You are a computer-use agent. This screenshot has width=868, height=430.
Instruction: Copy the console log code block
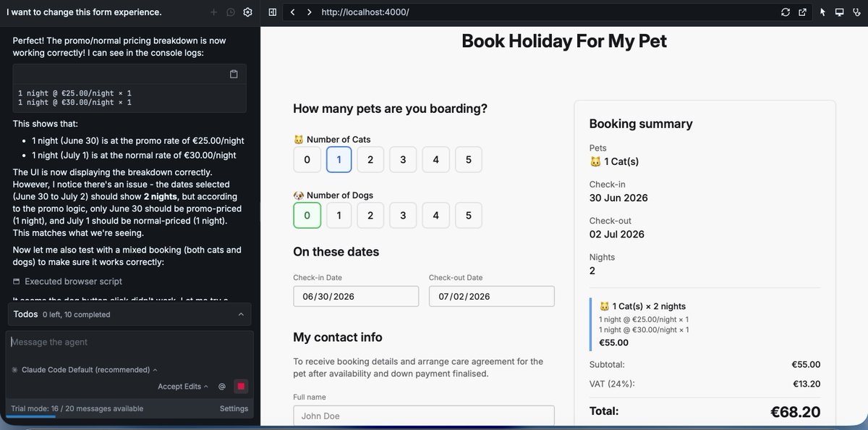pyautogui.click(x=234, y=74)
